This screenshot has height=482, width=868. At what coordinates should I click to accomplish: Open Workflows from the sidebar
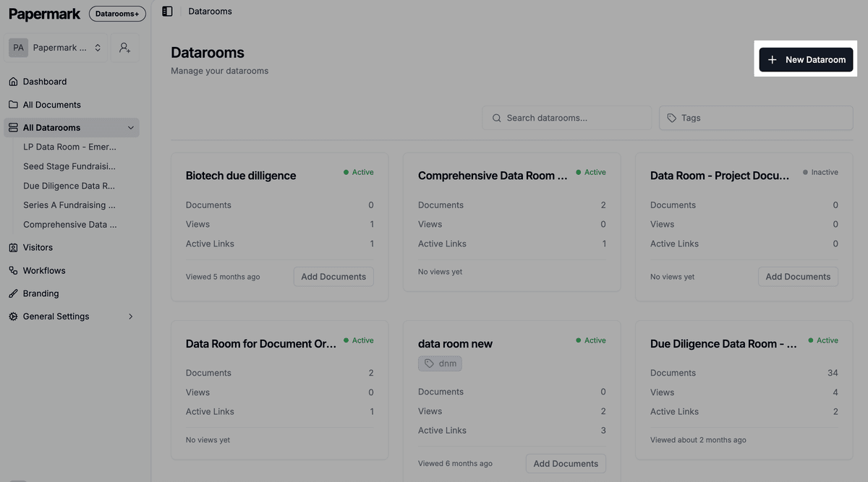(44, 270)
